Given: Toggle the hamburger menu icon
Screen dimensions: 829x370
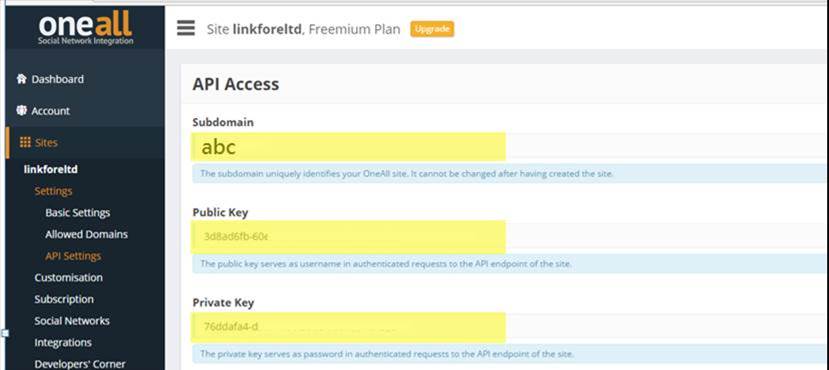Looking at the screenshot, I should coord(186,28).
